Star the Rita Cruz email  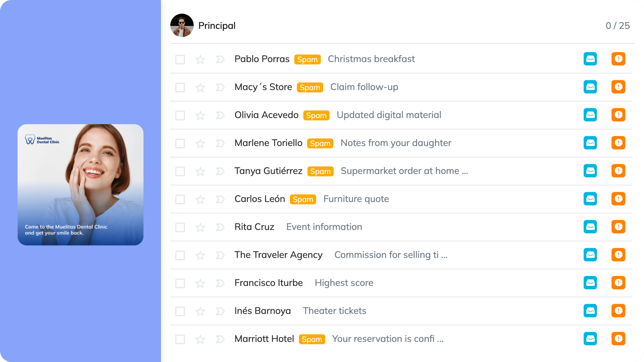pyautogui.click(x=200, y=227)
